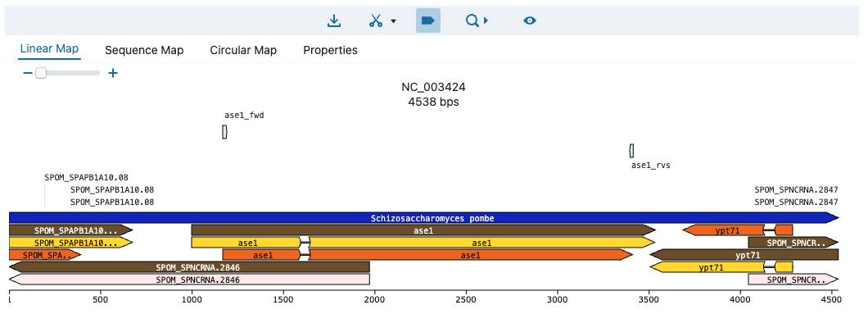Select the yellow SPOM_SPAPB1A10... feature

[71, 243]
